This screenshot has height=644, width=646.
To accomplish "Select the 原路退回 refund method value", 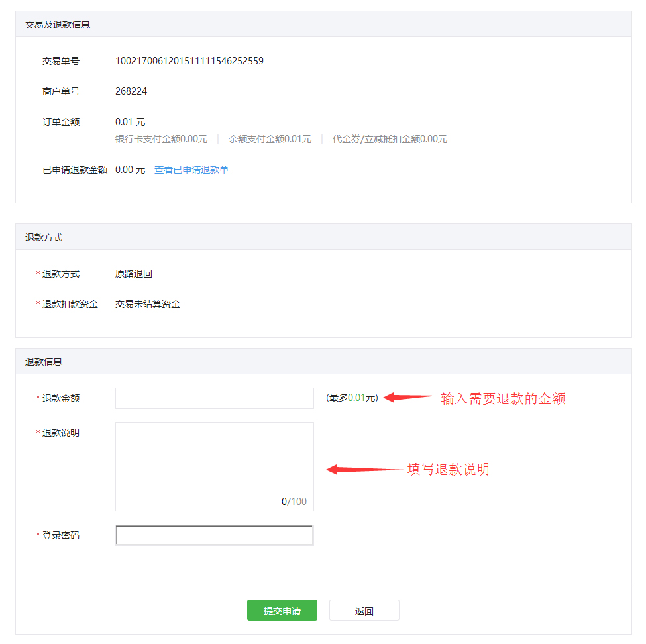I will 134,274.
